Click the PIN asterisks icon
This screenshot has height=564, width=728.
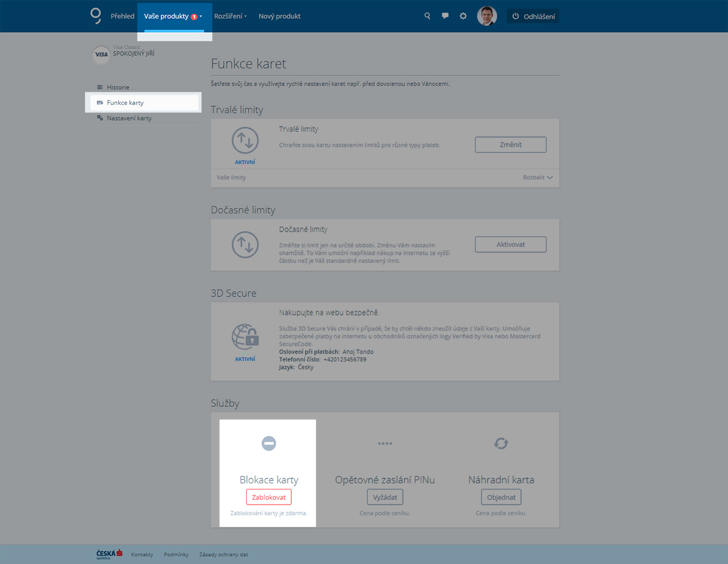[x=385, y=444]
